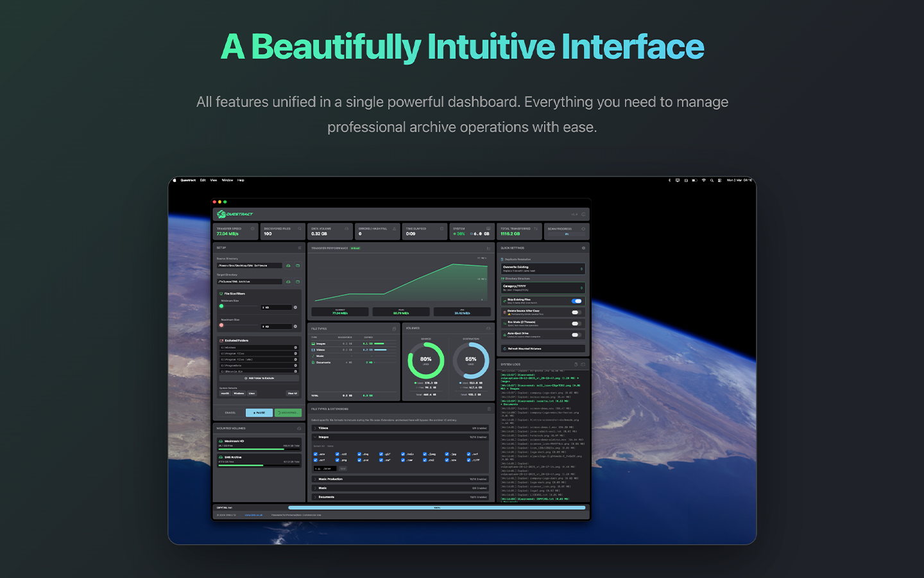Viewport: 924px width, 578px height.
Task: Click the macOS system defaults button
Action: click(x=225, y=393)
